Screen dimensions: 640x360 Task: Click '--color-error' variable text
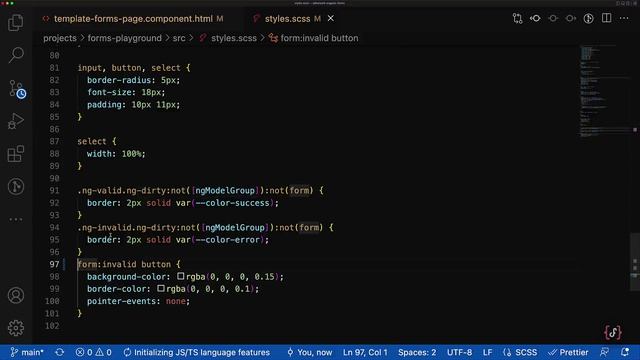coord(227,240)
